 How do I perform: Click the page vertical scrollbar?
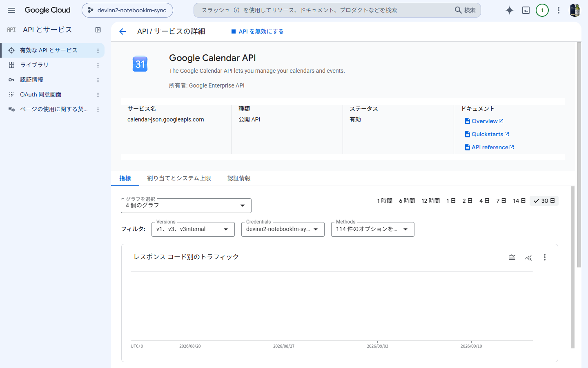click(x=579, y=155)
